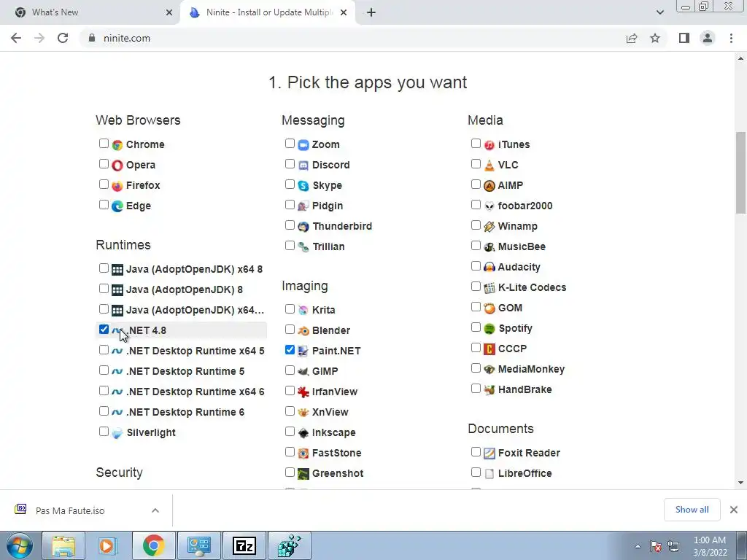The image size is (747, 560).
Task: Open the Chrome profile avatar
Action: point(708,38)
